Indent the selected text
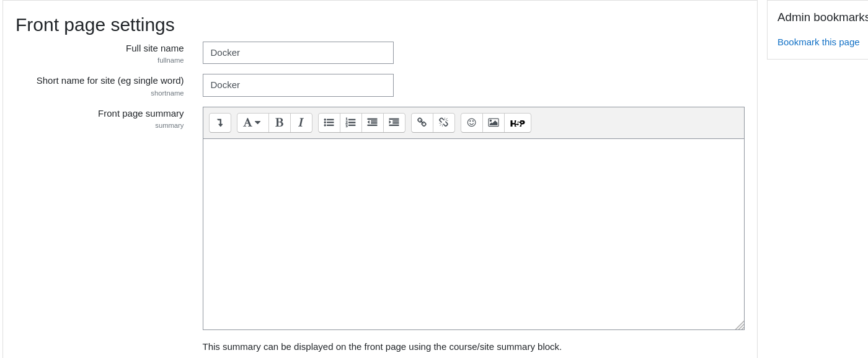The height and width of the screenshot is (358, 868). point(394,123)
